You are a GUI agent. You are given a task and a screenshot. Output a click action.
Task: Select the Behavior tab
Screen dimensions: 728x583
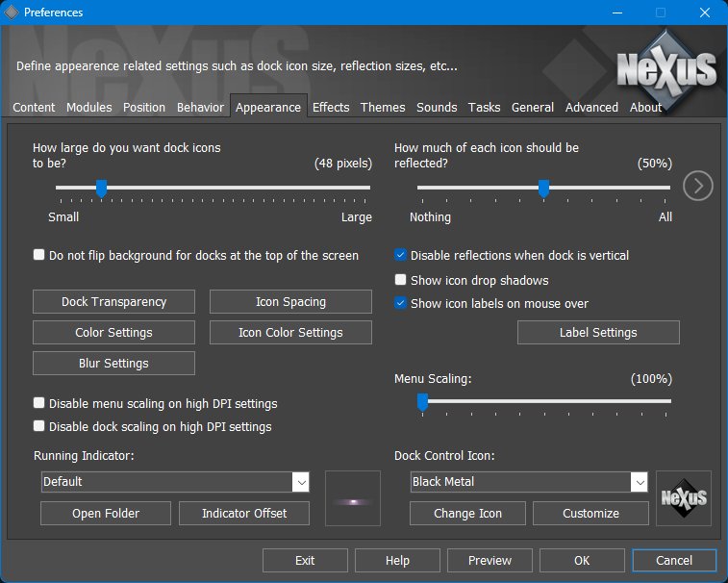[200, 108]
